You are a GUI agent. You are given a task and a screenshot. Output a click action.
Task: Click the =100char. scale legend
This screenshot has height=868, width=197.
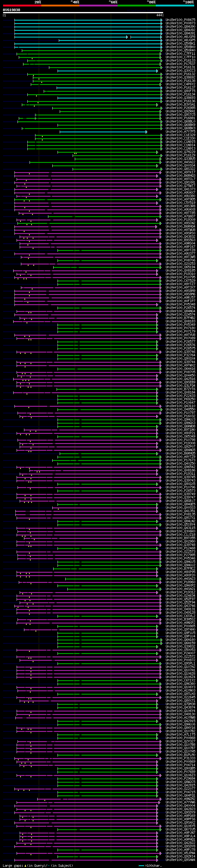(150, 866)
